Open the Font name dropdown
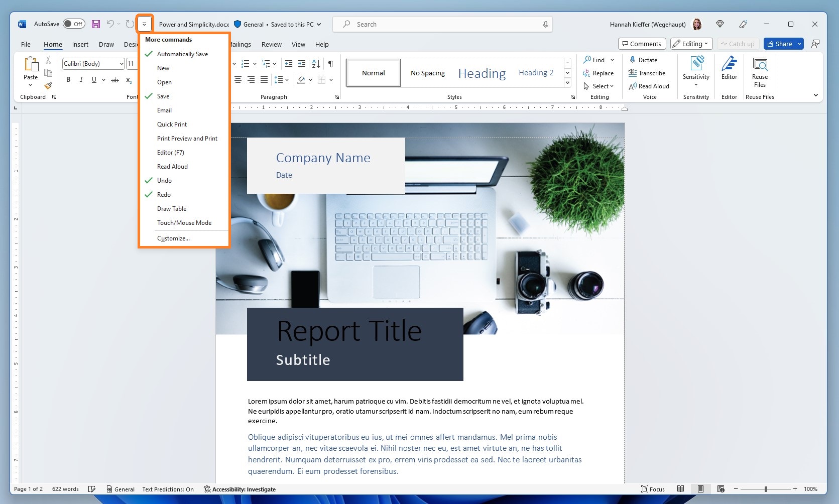The image size is (839, 504). point(122,64)
